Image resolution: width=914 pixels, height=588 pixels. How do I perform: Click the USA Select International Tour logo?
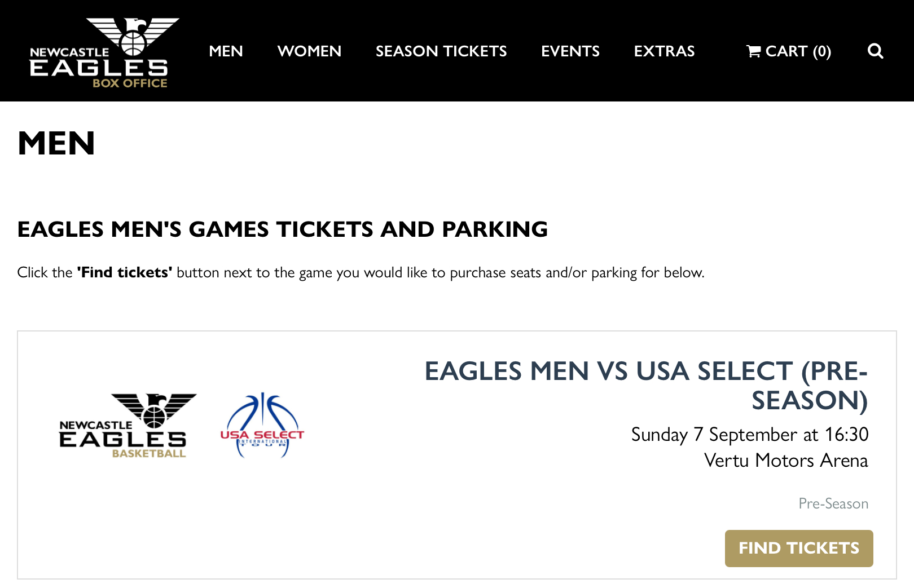(262, 426)
